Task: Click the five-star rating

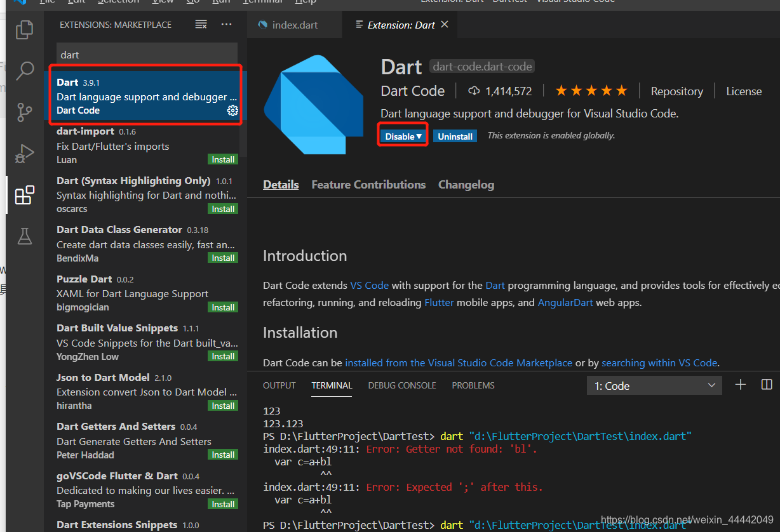Action: 591,91
